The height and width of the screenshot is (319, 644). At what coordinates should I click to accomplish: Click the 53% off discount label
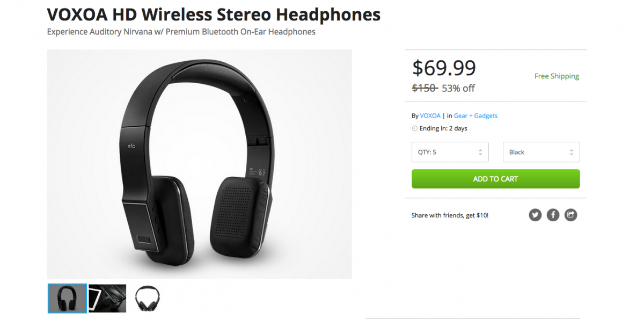(x=458, y=88)
